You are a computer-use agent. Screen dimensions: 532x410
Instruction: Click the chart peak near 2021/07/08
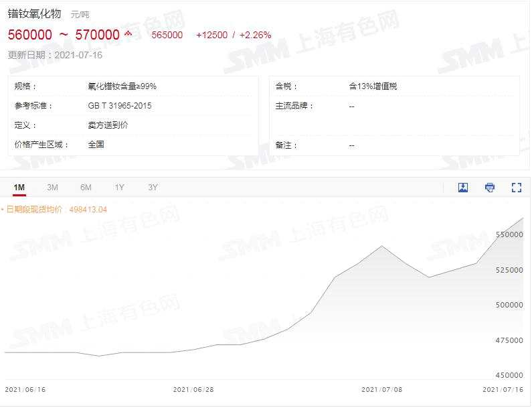coord(381,246)
